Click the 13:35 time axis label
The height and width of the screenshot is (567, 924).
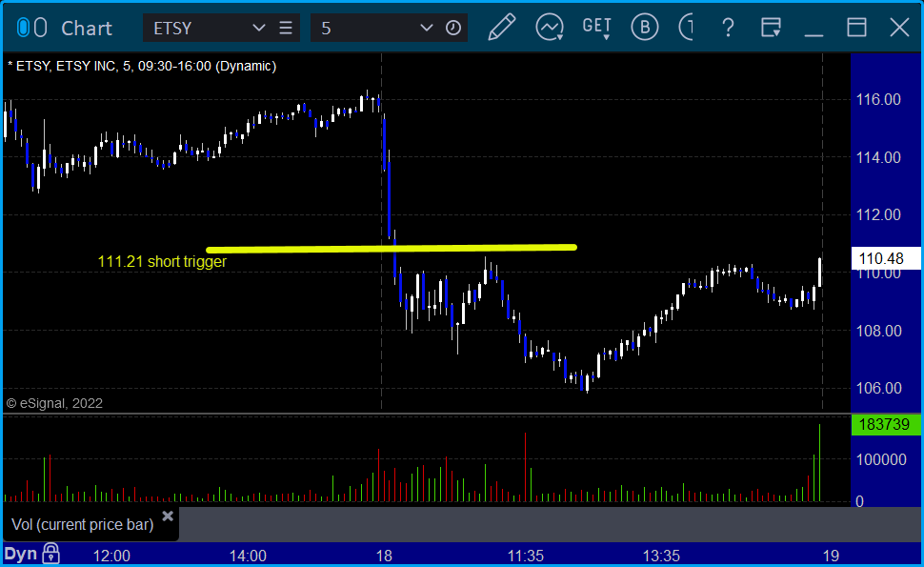[x=661, y=556]
